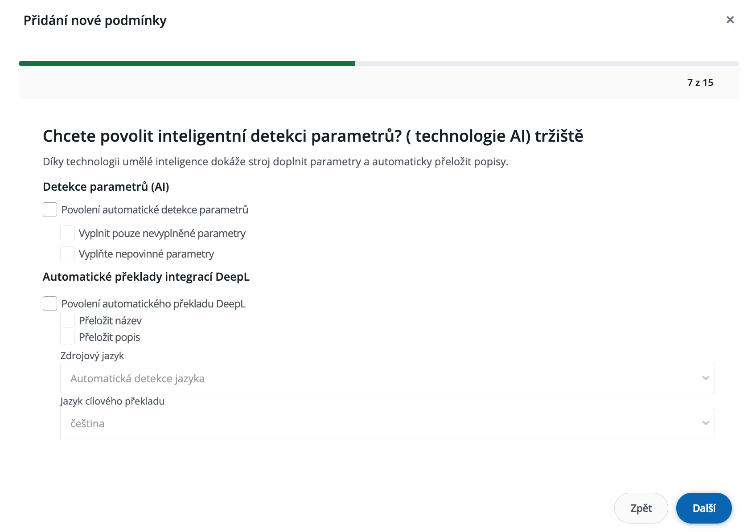This screenshot has width=756, height=532.
Task: Click the Detekce parametrů (AI) section heading
Action: coord(106,187)
